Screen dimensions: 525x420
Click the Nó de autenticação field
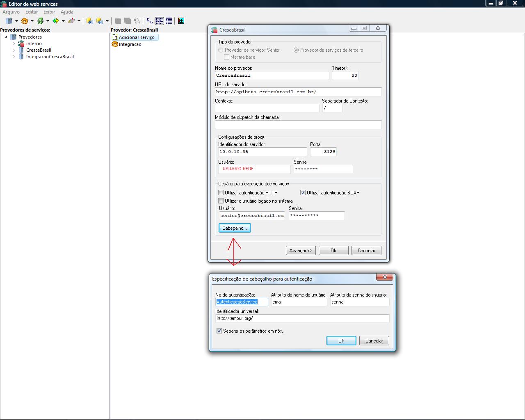tap(242, 302)
